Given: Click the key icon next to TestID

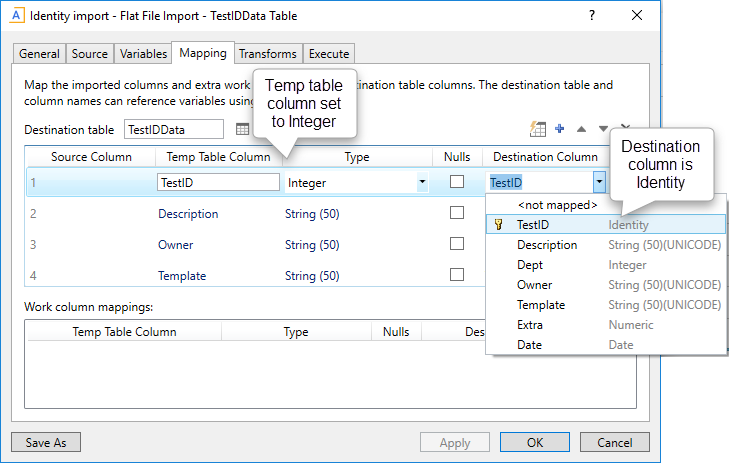Looking at the screenshot, I should click(498, 225).
